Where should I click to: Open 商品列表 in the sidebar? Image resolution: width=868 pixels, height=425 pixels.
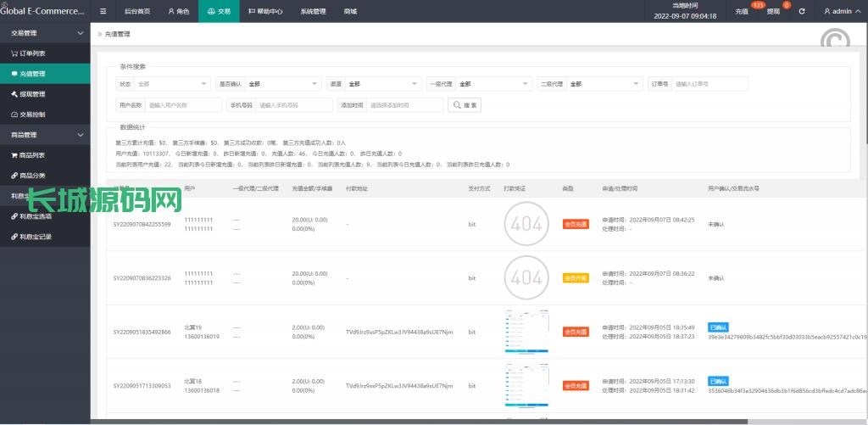point(34,155)
